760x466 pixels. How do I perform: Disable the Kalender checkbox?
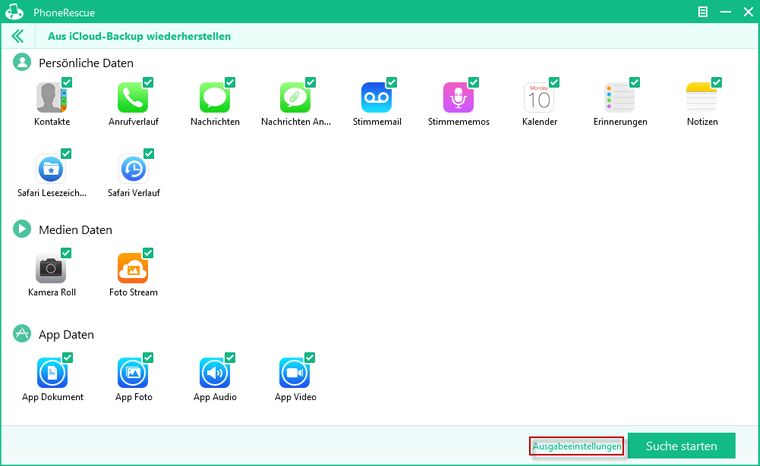[x=554, y=82]
